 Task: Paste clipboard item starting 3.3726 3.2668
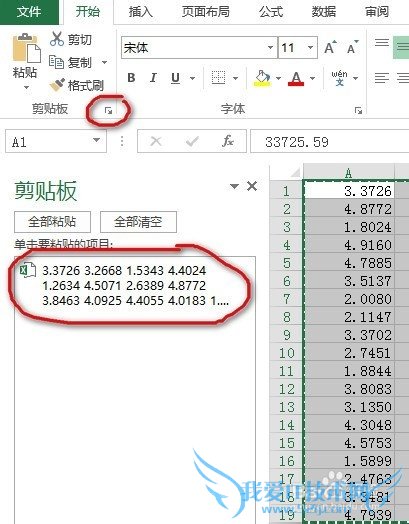coord(135,285)
